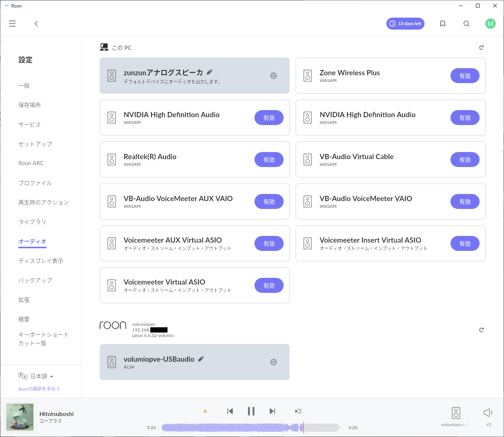Rename volumiopve-USBaudio with pencil icon
Viewport: 504px width, 437px height.
[x=201, y=359]
